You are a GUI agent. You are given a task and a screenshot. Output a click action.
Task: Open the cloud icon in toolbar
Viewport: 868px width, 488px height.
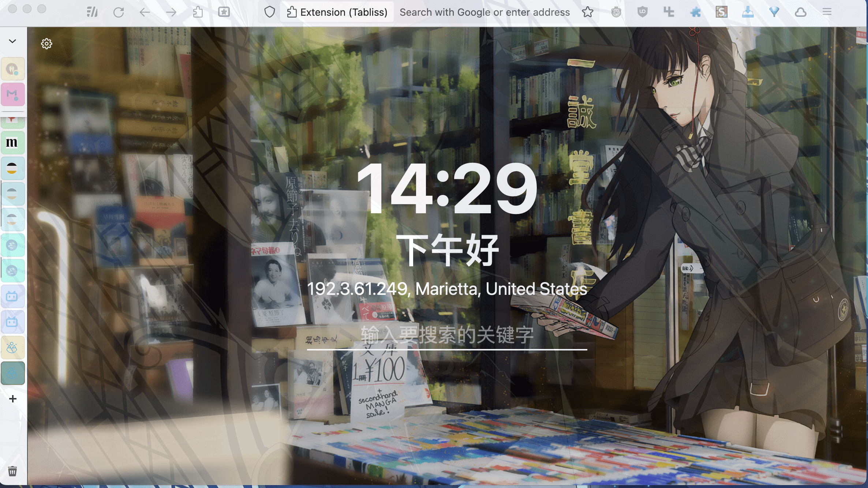(x=801, y=12)
